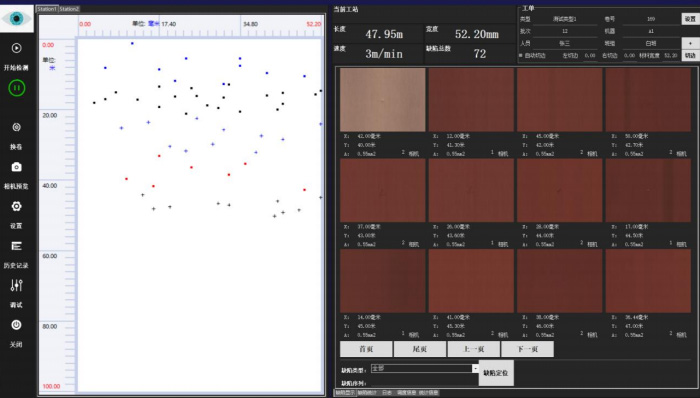700x398 pixels.
Task: Switch to the 日志 log tab
Action: click(387, 393)
